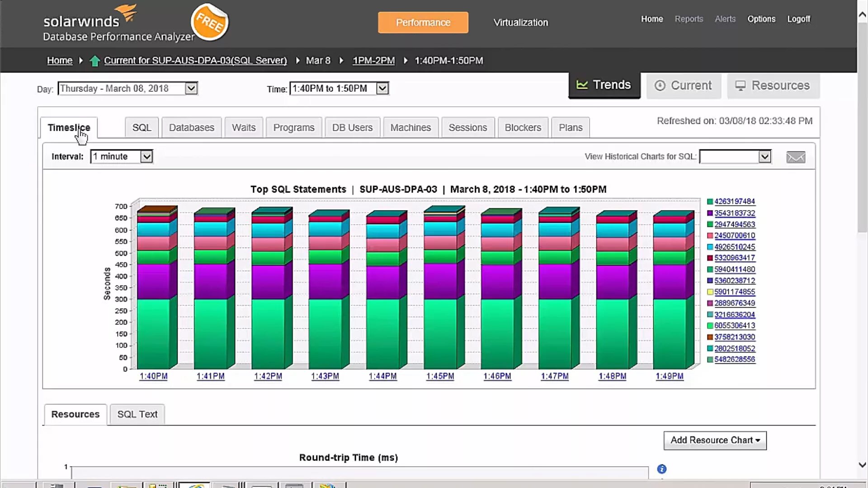Switch to the Current clock icon button
The image size is (868, 488).
coord(684,85)
